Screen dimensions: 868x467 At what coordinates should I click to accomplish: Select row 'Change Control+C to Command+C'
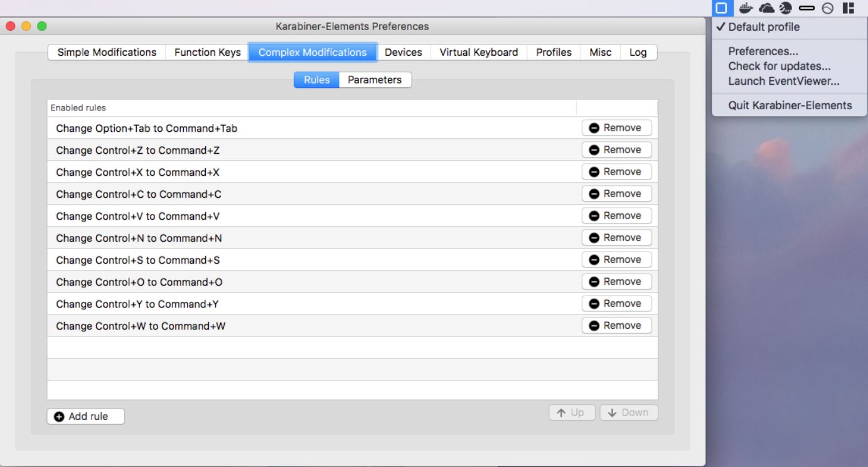pyautogui.click(x=352, y=194)
